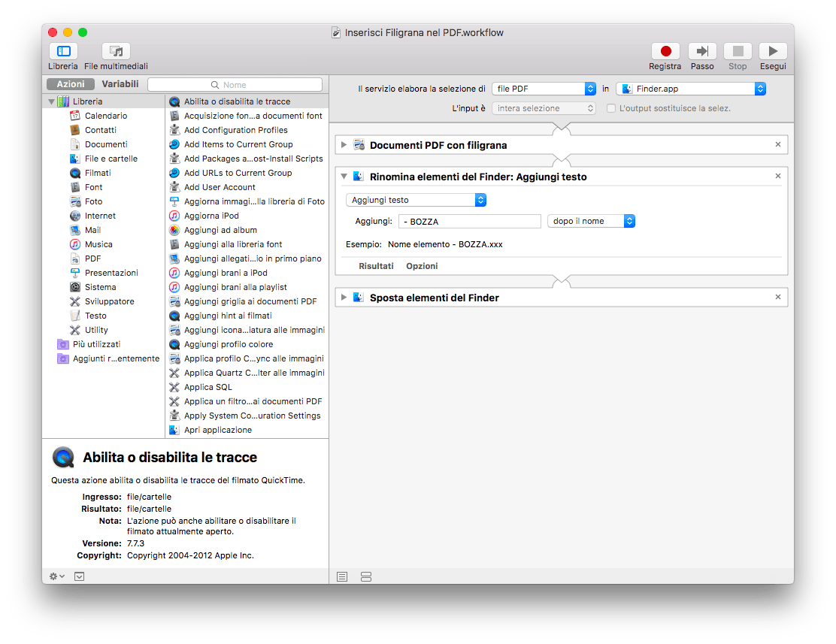Collapse the Libreria tree triangle
The image size is (836, 644).
tap(51, 101)
